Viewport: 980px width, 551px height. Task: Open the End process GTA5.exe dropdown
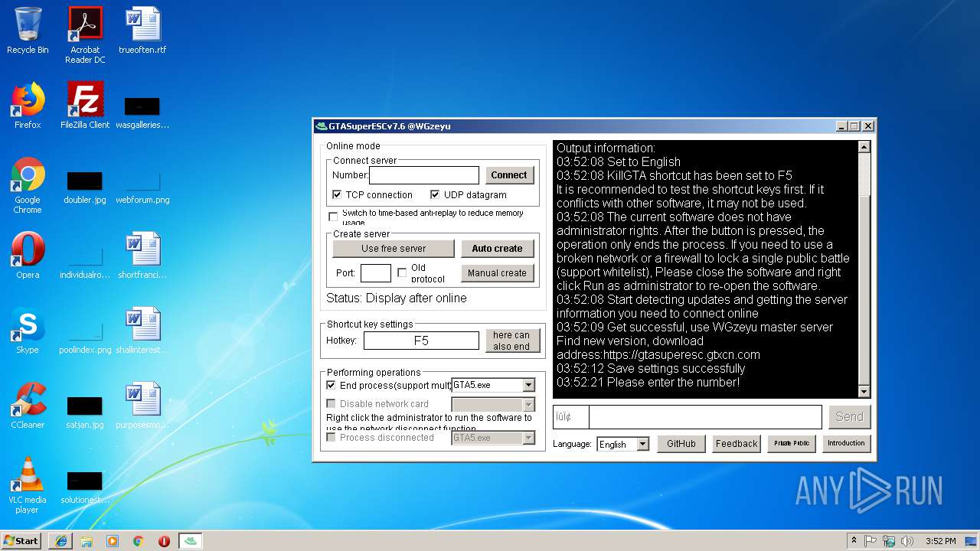click(x=528, y=385)
